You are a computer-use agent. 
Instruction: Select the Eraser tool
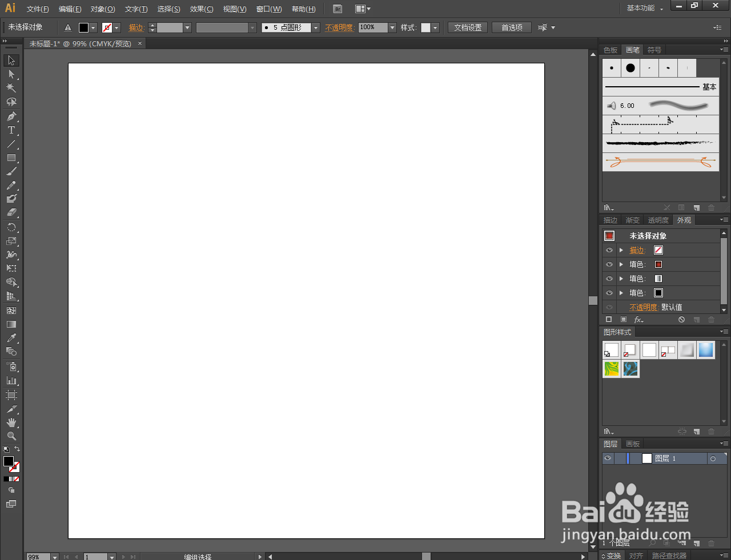coord(11,212)
